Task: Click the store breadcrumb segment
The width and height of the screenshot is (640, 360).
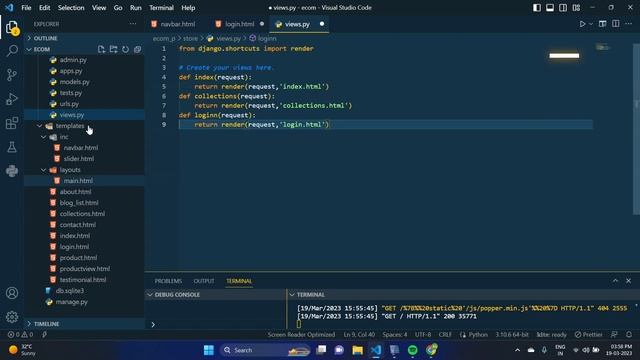Action: [190, 38]
